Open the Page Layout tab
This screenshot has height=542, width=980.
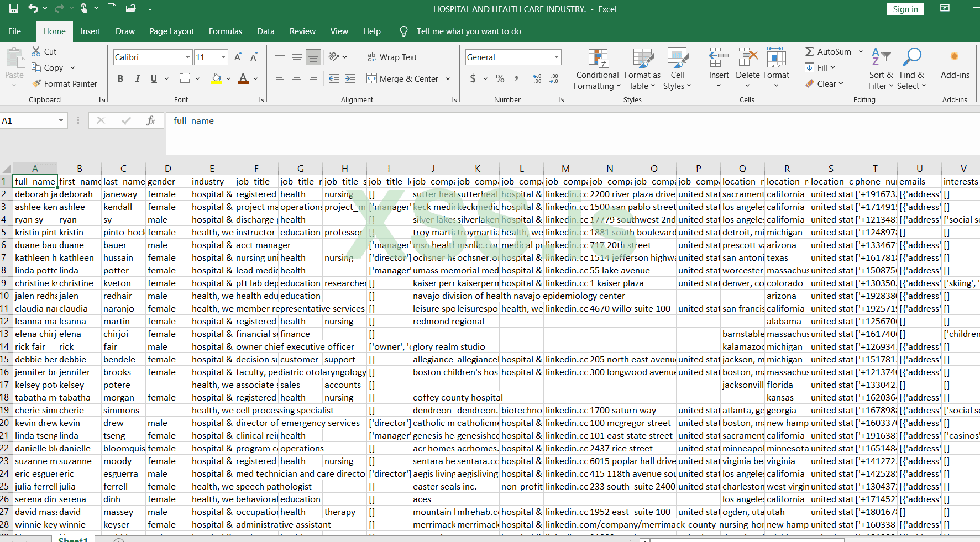(x=171, y=31)
